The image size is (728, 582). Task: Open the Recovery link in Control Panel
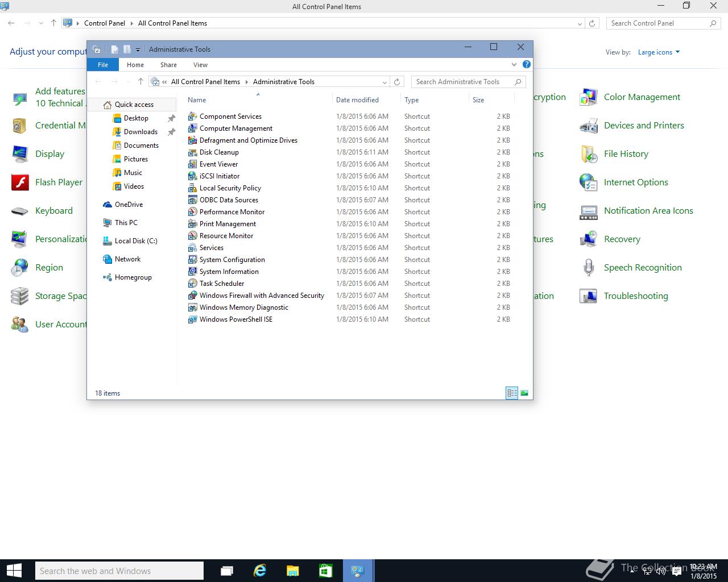pos(622,239)
